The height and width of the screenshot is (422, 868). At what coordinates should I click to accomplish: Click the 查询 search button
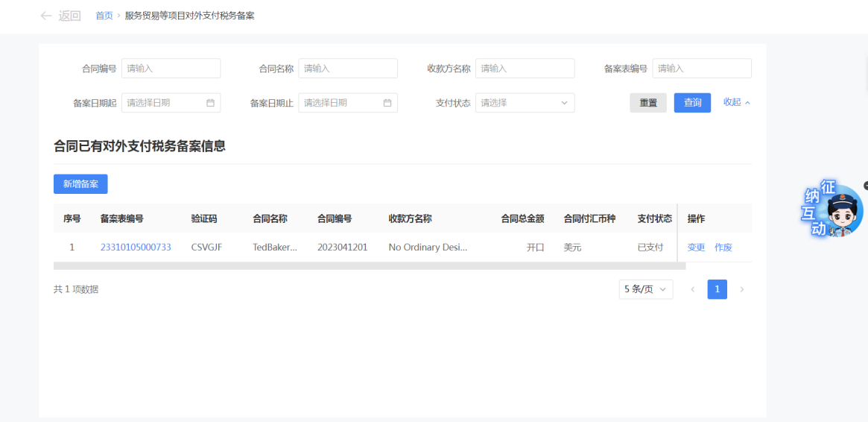(692, 103)
